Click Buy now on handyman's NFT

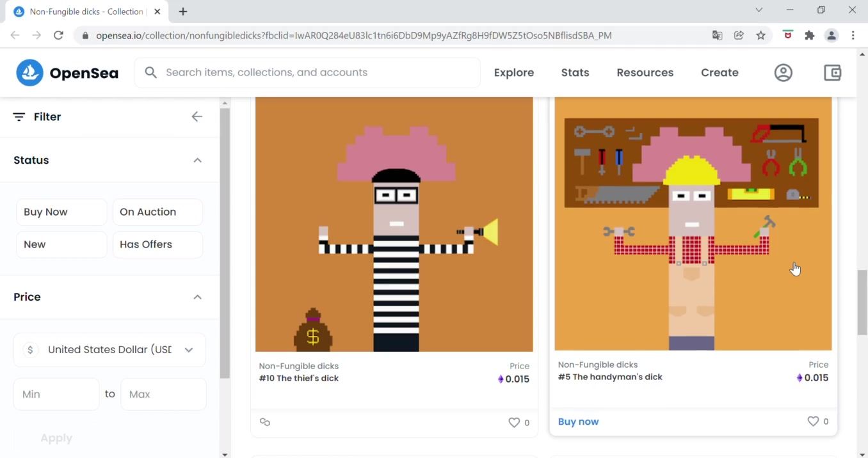pyautogui.click(x=578, y=422)
